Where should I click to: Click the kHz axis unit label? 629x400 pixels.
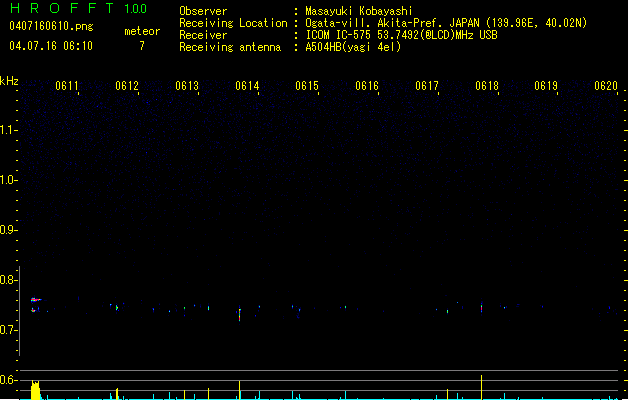[9, 81]
